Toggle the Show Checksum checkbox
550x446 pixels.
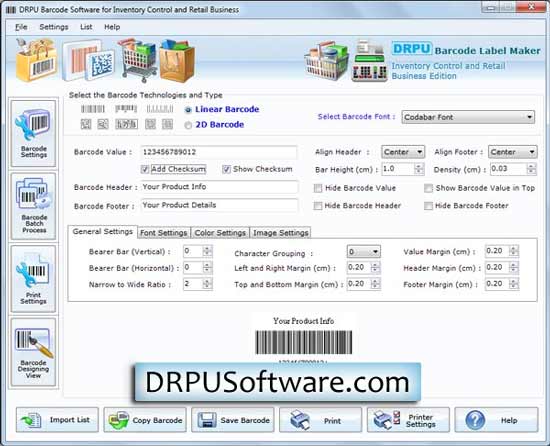tap(226, 169)
